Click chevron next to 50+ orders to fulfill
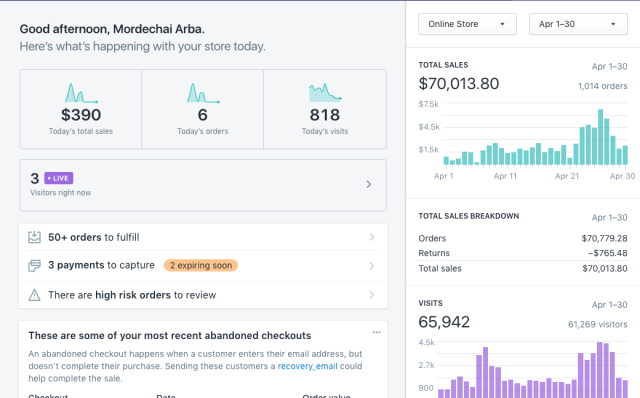This screenshot has width=640, height=398. coord(371,237)
